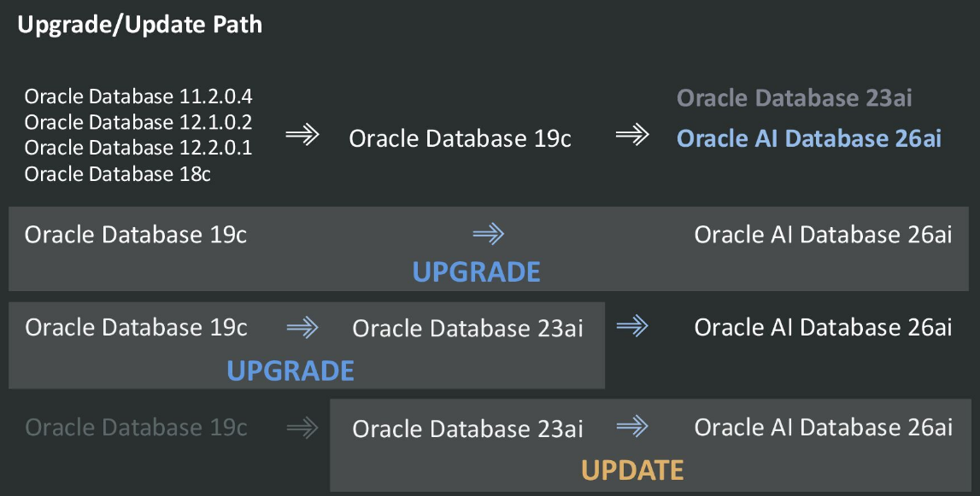Click blue UPGRADE label in full-width row
980x496 pixels.
click(476, 272)
